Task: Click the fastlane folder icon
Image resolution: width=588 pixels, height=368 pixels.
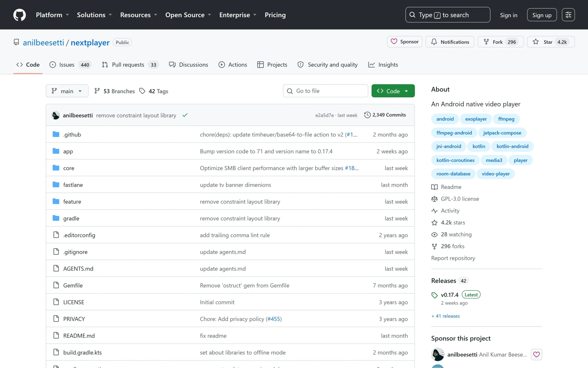Action: (x=56, y=185)
